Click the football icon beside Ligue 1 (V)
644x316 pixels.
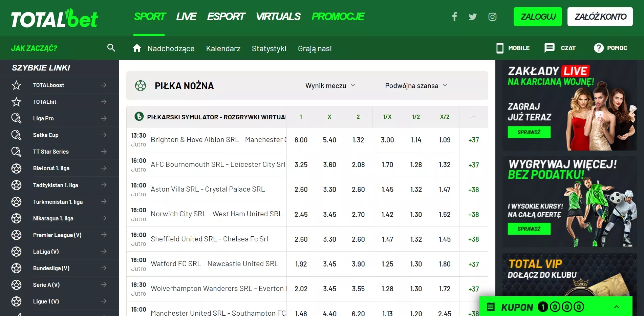(x=16, y=301)
